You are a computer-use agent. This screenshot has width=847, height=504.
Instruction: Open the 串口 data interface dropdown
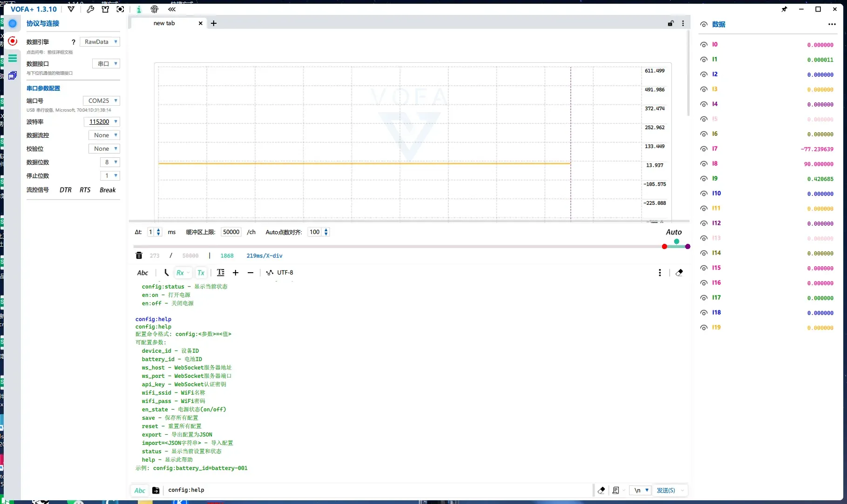click(106, 64)
